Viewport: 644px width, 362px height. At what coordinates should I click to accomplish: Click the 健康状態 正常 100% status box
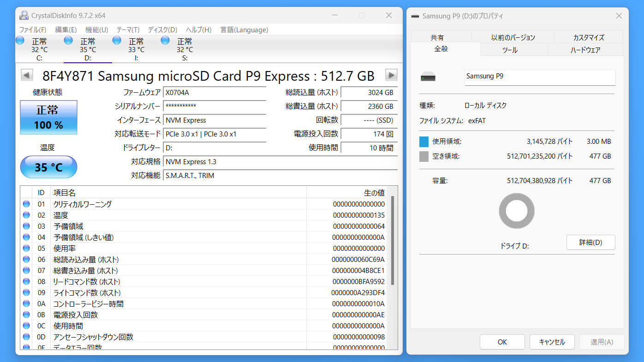click(48, 117)
